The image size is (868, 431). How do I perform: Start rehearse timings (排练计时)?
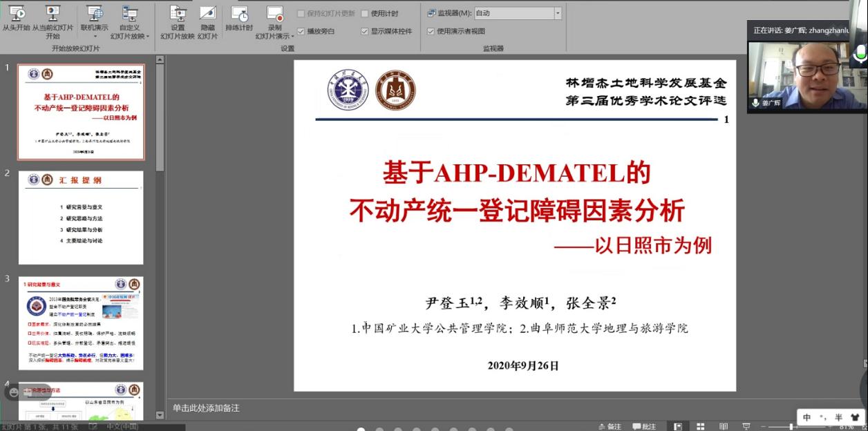coord(239,19)
